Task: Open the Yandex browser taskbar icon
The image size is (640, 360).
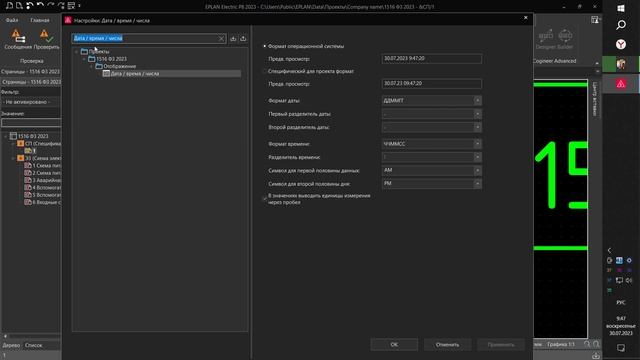Action: (x=621, y=44)
